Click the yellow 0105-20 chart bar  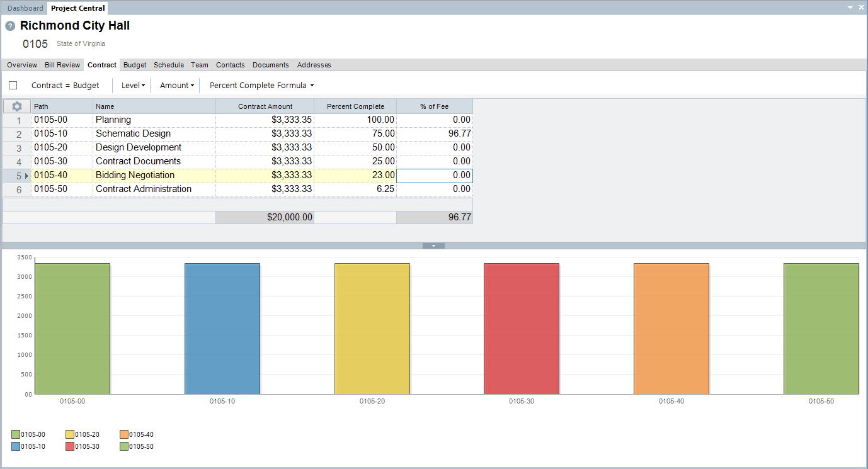372,329
